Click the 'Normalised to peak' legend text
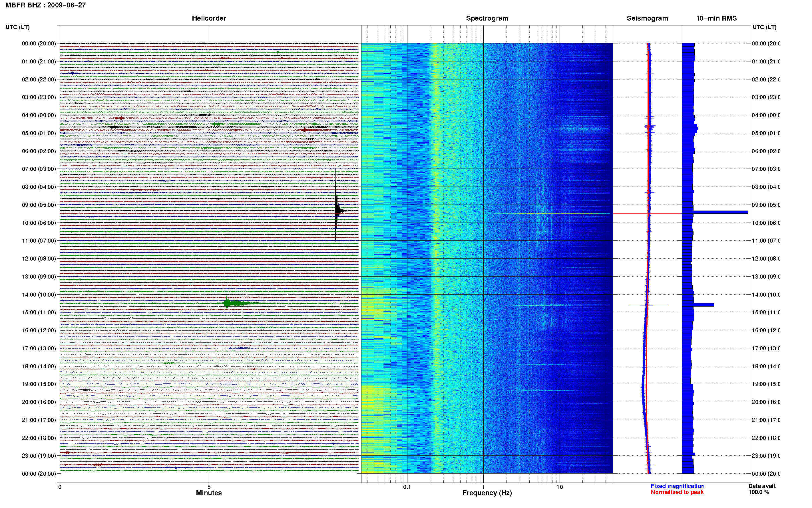 tap(677, 492)
